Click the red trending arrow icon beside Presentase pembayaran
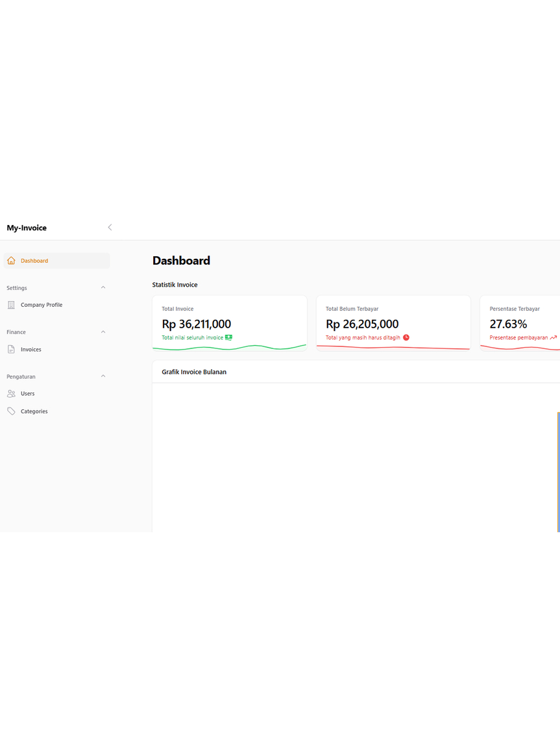The height and width of the screenshot is (746, 560). coord(553,337)
